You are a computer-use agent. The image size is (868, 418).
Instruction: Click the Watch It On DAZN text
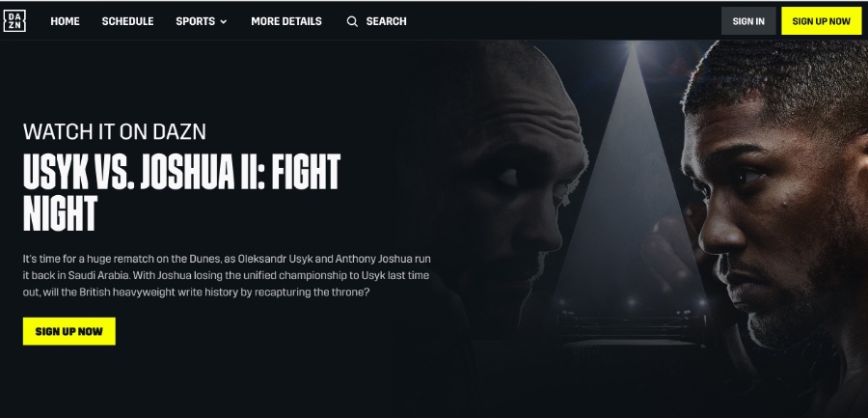pyautogui.click(x=115, y=132)
